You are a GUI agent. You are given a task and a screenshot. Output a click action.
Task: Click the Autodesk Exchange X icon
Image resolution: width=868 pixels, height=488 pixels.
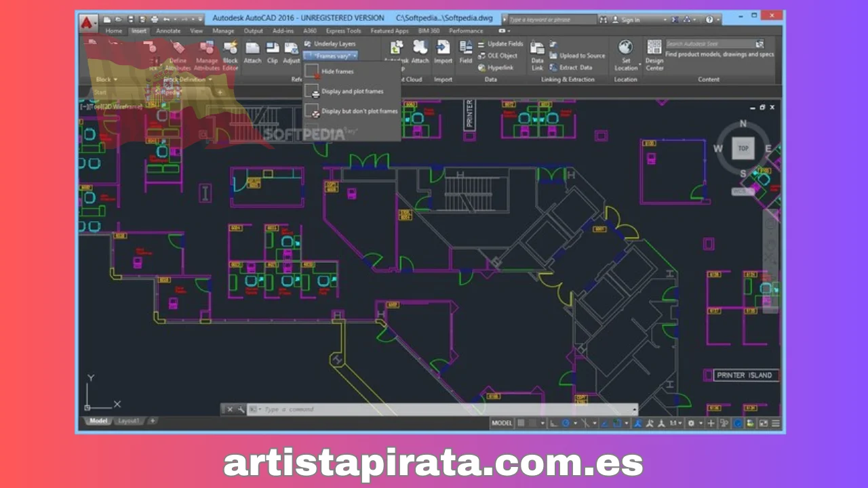coord(675,20)
